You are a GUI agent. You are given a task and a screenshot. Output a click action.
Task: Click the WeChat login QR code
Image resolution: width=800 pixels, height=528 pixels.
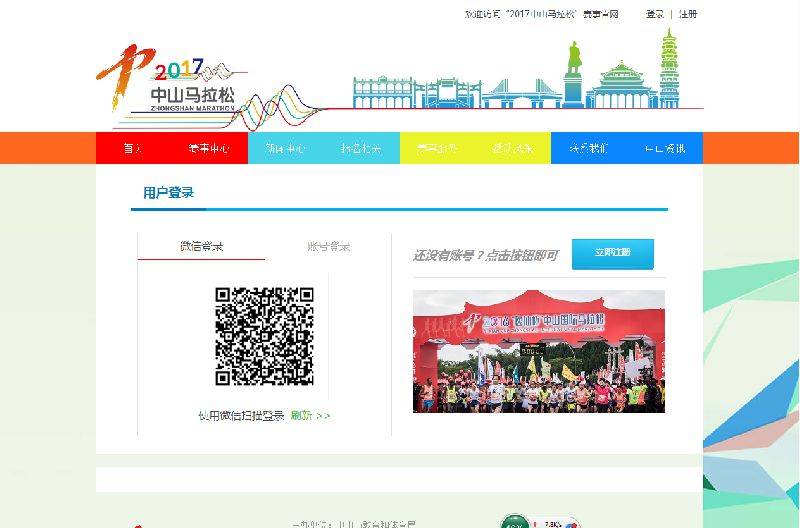265,336
